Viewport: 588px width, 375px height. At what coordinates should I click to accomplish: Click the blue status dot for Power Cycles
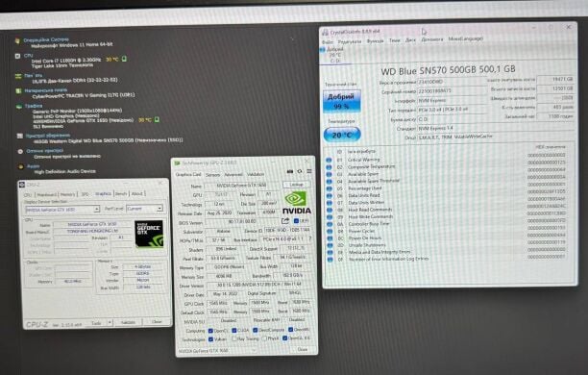tap(330, 231)
